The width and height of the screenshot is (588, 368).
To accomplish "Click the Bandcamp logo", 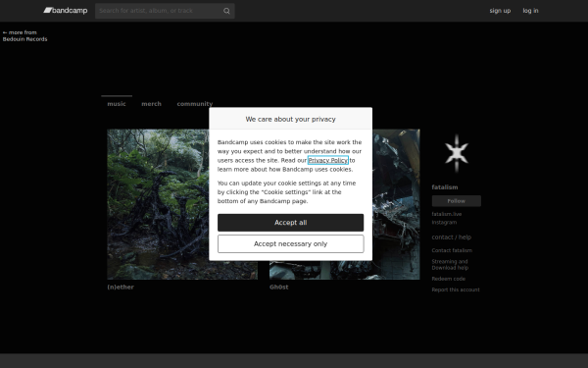I will pyautogui.click(x=66, y=11).
